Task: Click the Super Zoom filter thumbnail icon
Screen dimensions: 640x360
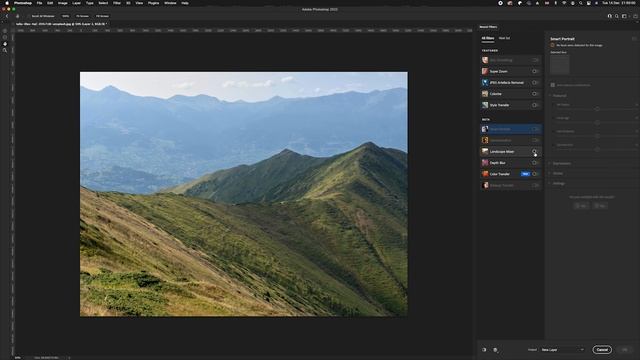Action: 485,71
